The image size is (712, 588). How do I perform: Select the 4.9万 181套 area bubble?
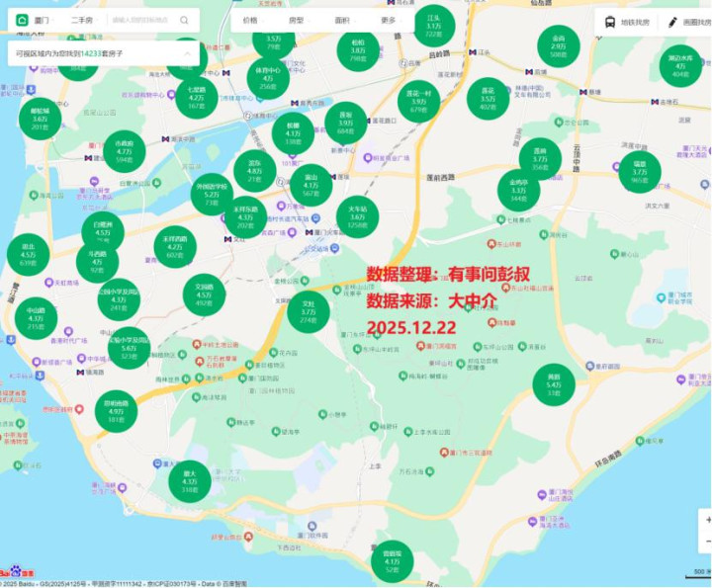(116, 411)
